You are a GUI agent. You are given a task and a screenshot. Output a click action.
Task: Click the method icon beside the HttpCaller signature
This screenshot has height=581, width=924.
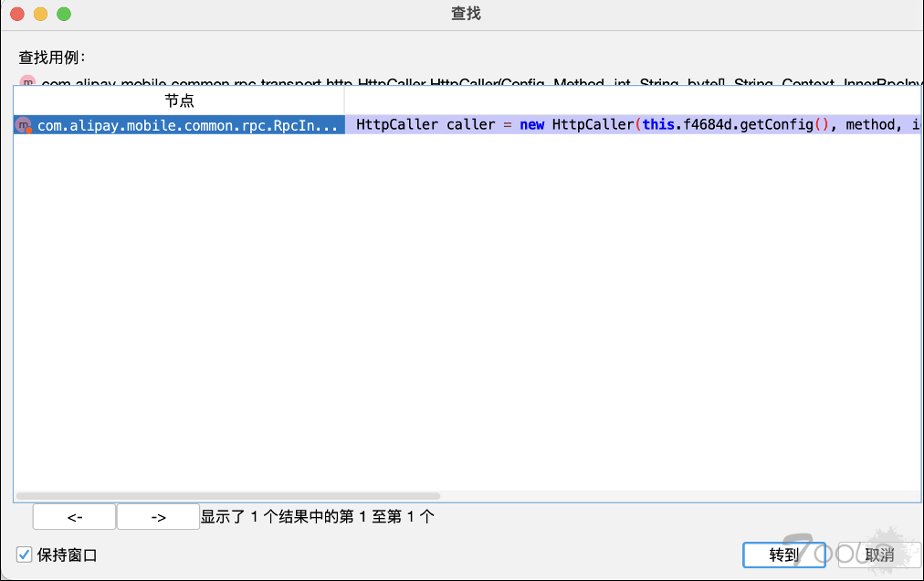click(26, 82)
